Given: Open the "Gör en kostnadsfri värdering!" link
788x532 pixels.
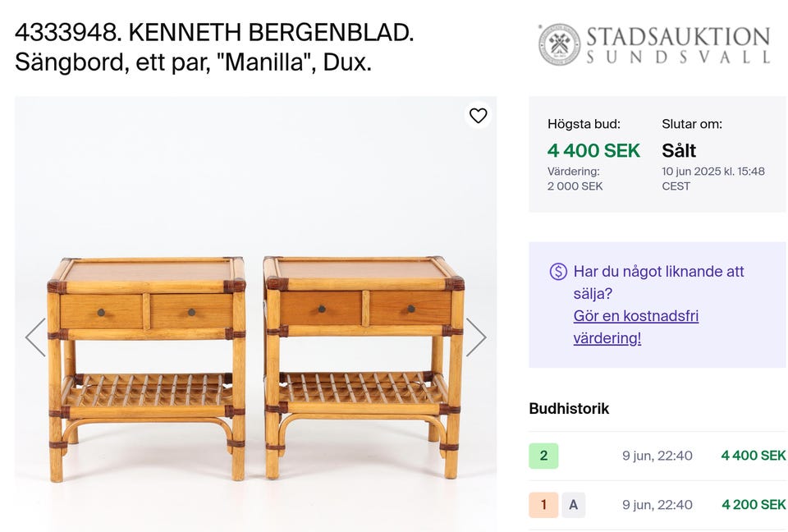Looking at the screenshot, I should coord(635,327).
